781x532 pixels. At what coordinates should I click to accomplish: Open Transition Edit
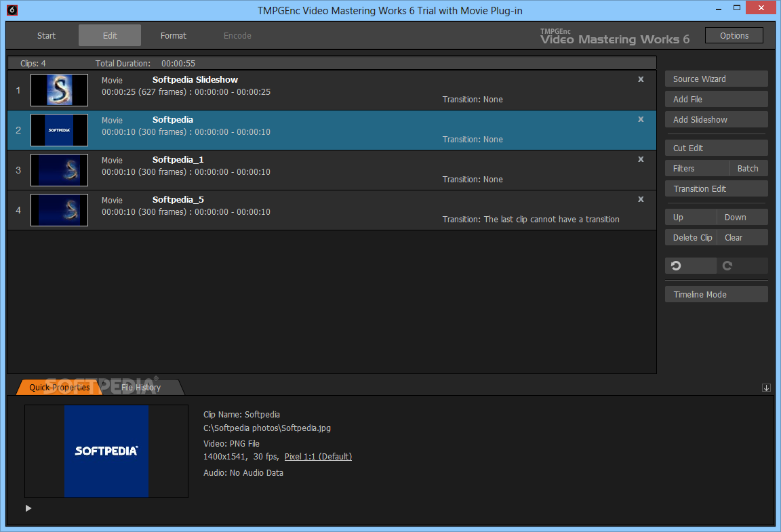[x=716, y=189]
